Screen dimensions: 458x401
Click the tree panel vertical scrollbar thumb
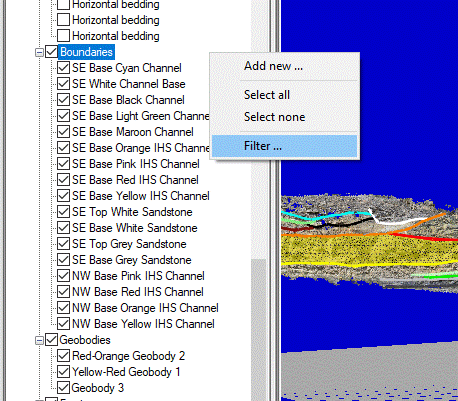coord(259,330)
